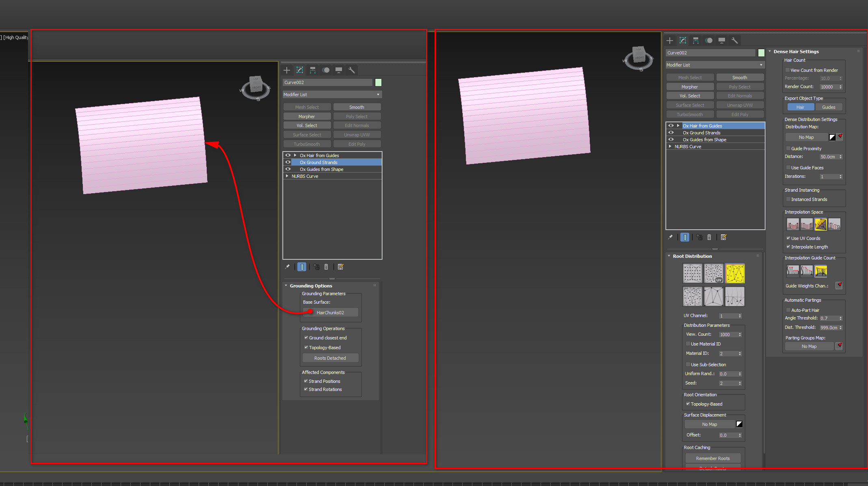Click the pin stack icon below right modifier stack

point(670,238)
